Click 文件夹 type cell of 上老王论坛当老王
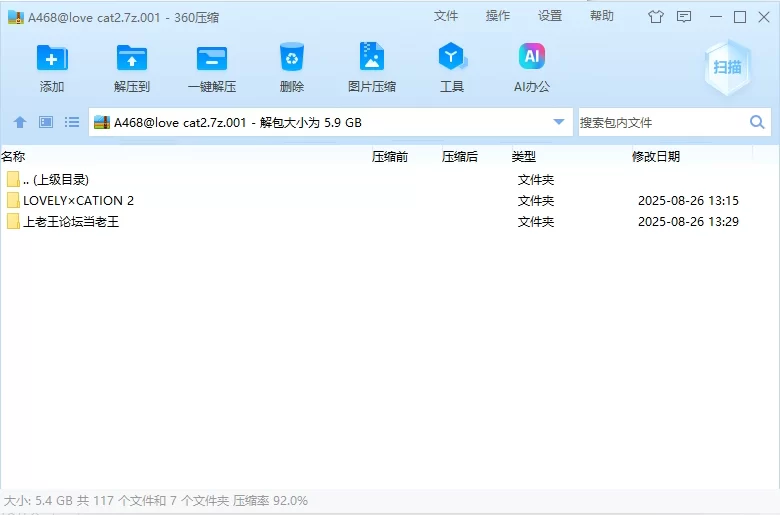Screen dimensions: 780x515 click(x=536, y=222)
